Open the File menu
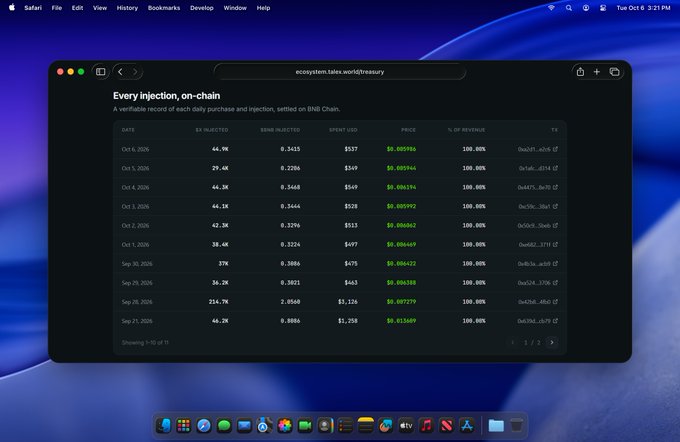This screenshot has height=442, width=680. coord(56,8)
